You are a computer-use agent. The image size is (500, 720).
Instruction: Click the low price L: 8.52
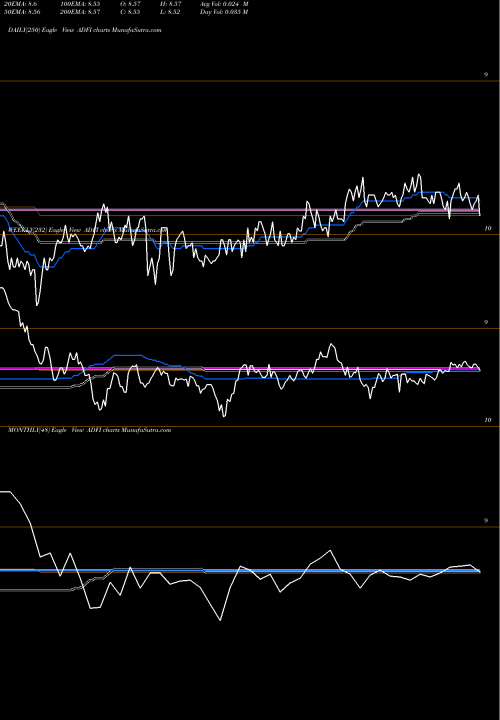tap(172, 12)
